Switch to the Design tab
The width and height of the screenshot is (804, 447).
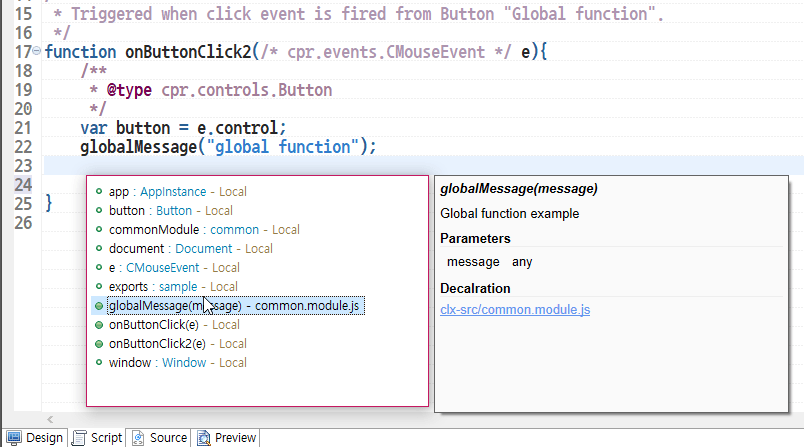coord(35,438)
